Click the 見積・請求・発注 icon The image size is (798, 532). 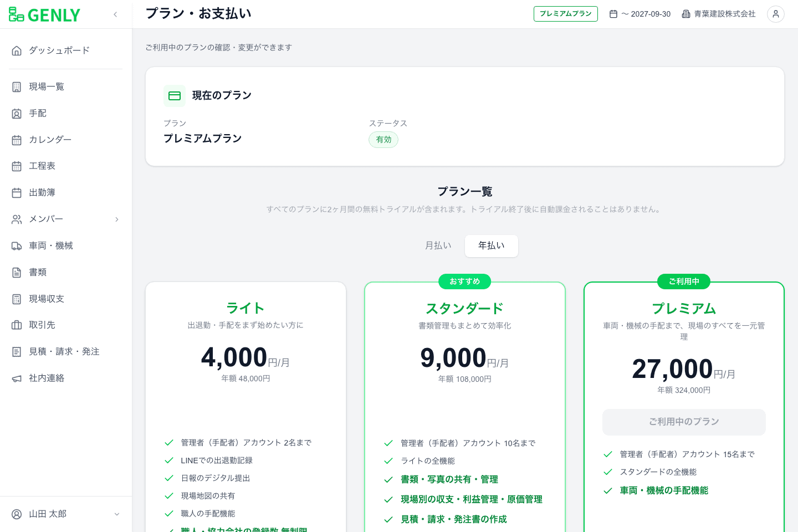pos(17,352)
